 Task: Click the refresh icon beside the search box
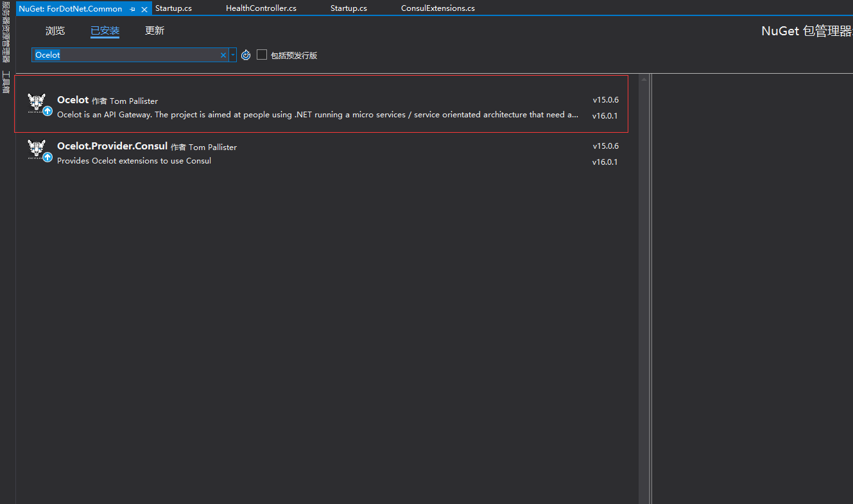pyautogui.click(x=246, y=55)
